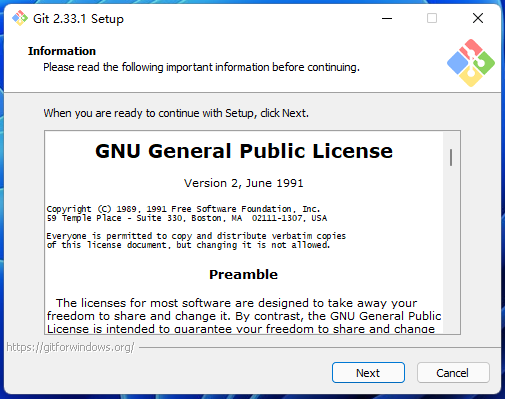
Task: Click the 'of this license document' line
Action: click(x=188, y=245)
